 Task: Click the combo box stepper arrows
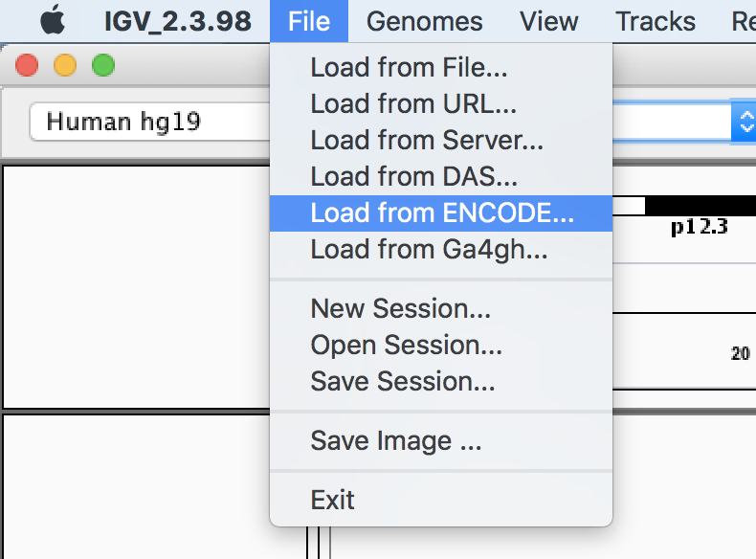click(x=745, y=121)
